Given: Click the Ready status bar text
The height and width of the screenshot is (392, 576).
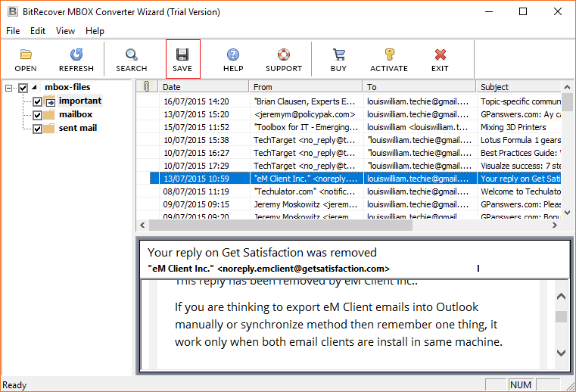Looking at the screenshot, I should point(14,385).
